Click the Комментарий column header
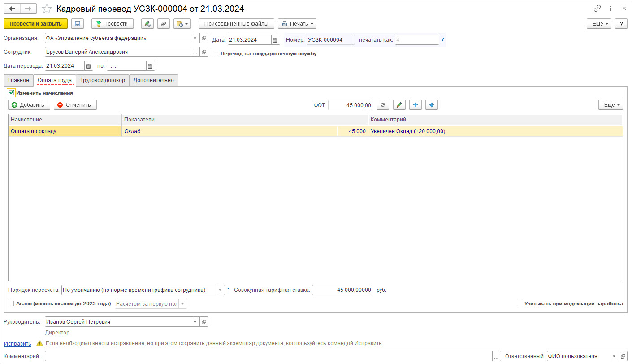 (x=495, y=120)
